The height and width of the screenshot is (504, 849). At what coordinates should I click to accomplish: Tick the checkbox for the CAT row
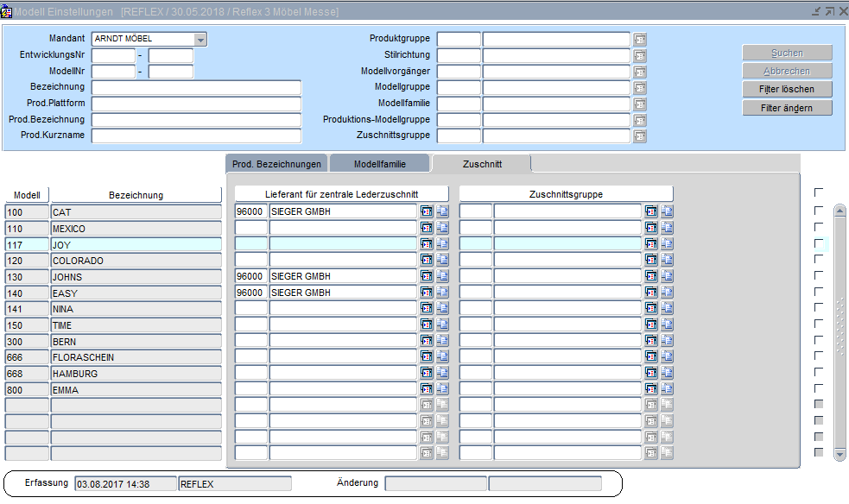[x=819, y=211]
